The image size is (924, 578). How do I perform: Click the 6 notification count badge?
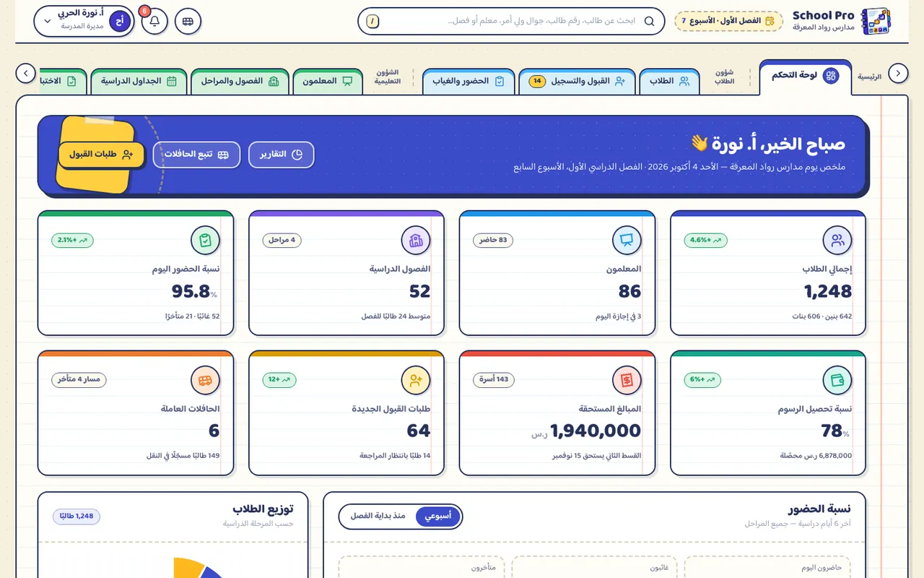(144, 12)
